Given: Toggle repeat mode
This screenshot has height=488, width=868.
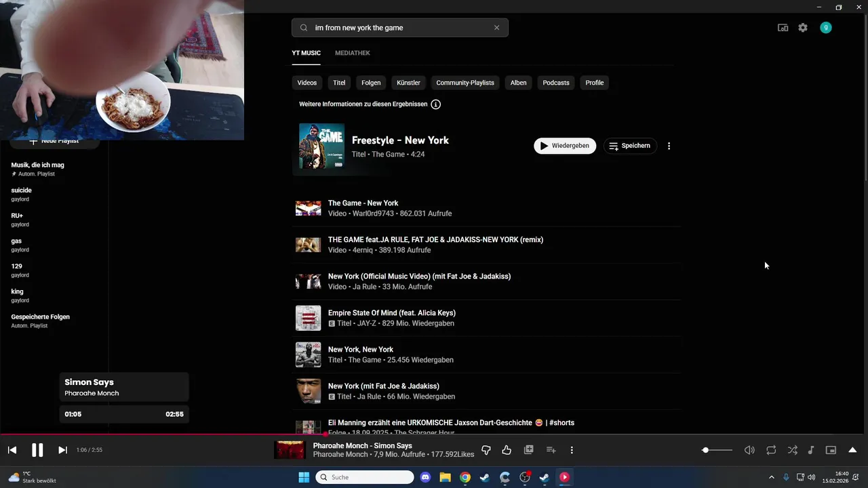Looking at the screenshot, I should coord(771,450).
